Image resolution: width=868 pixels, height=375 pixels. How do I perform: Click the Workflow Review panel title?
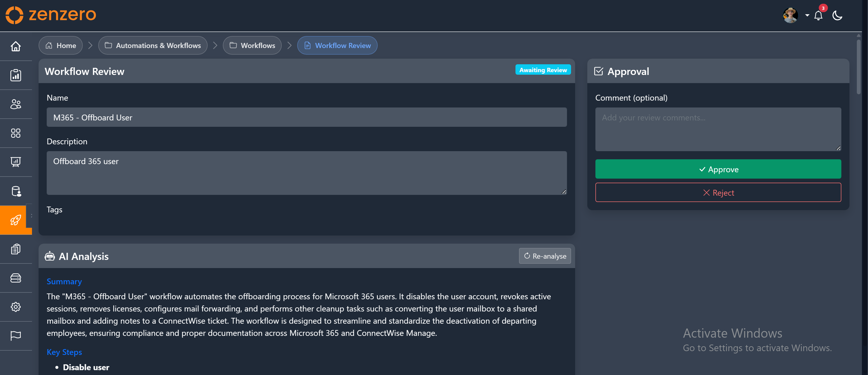point(85,71)
